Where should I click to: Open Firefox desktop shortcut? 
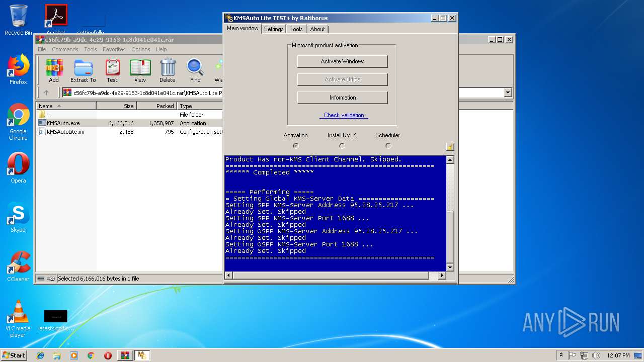coord(18,69)
